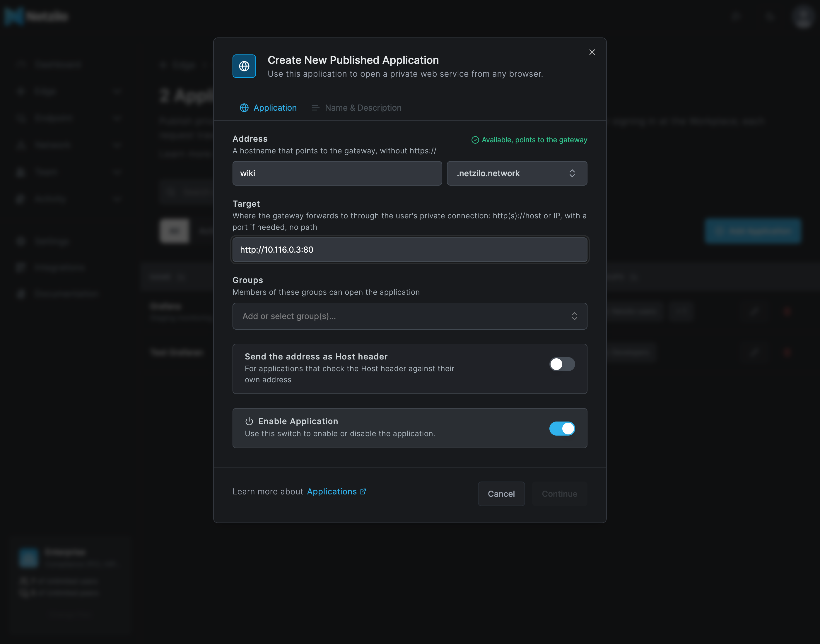Expand the Add or select group(s) dropdown
This screenshot has height=644, width=820.
[x=410, y=316]
